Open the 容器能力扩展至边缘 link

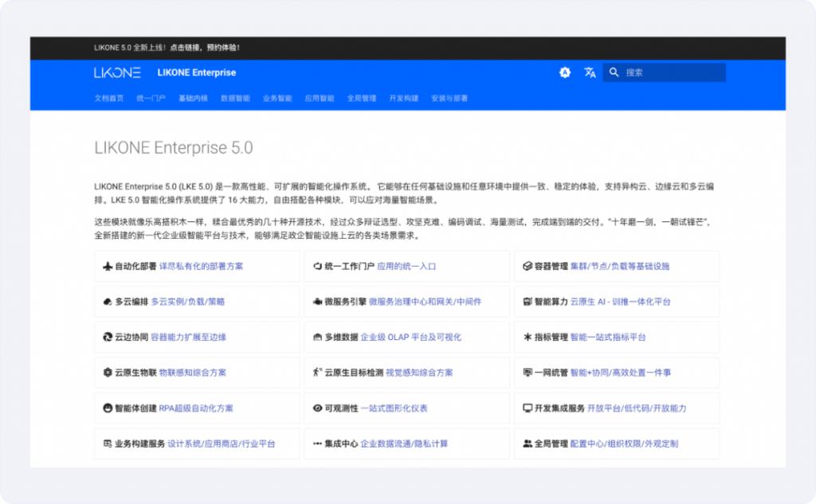(x=188, y=337)
